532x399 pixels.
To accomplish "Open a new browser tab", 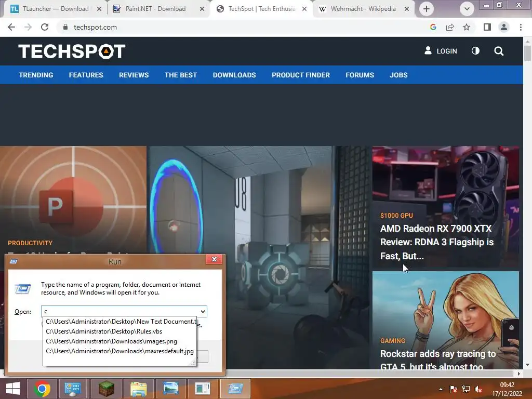I will (427, 9).
